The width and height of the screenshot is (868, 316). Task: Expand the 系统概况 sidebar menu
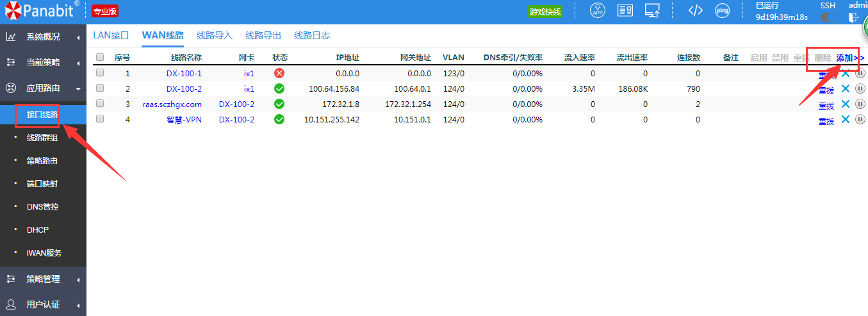coord(43,37)
